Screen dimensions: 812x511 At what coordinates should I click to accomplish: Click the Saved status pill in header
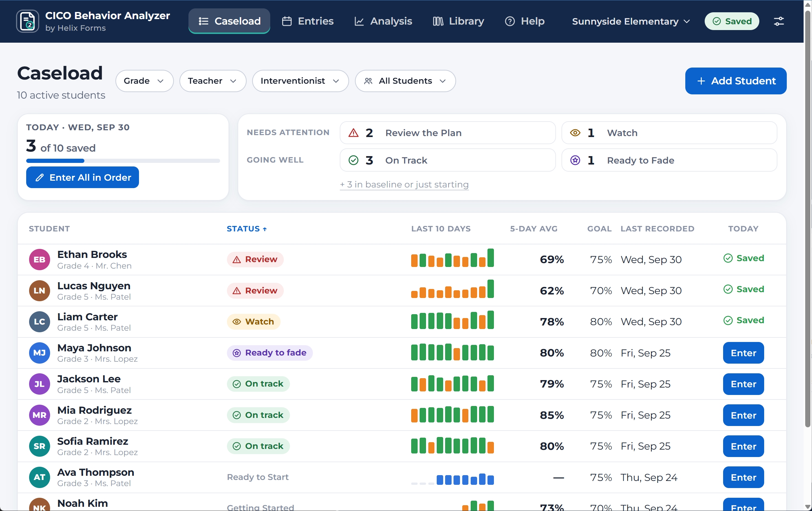click(732, 21)
